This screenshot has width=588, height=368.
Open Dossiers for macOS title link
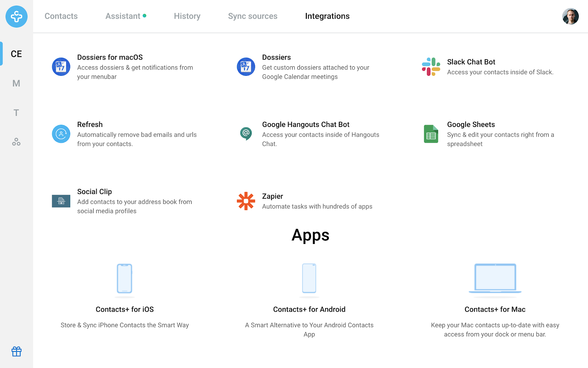pos(110,57)
